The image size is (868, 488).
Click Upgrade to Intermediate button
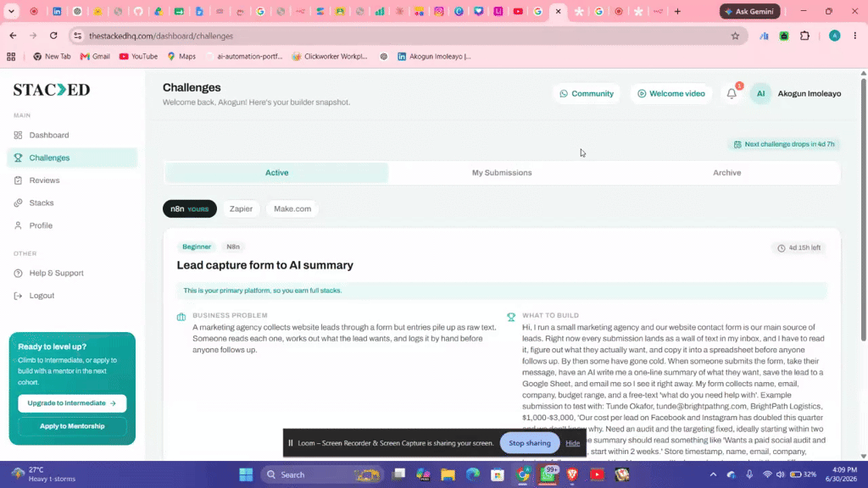click(x=72, y=402)
